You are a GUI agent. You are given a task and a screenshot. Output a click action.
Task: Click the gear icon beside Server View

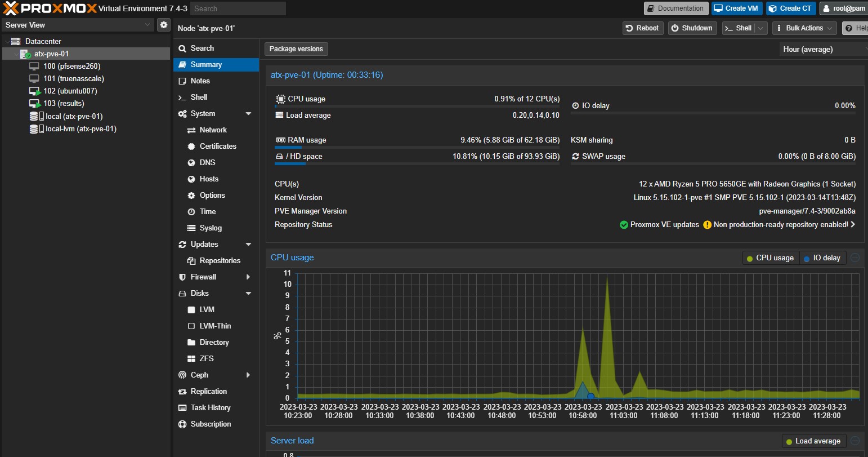[x=163, y=25]
